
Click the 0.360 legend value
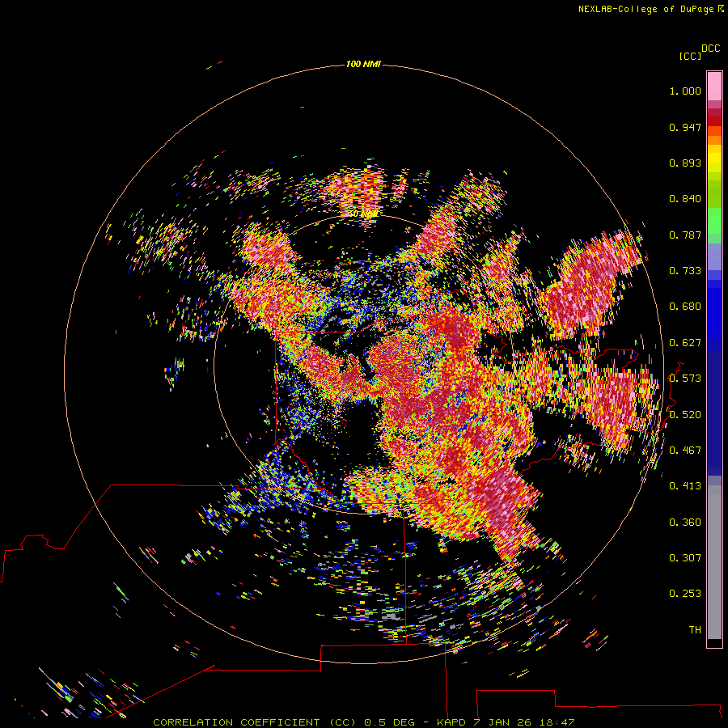coord(685,523)
